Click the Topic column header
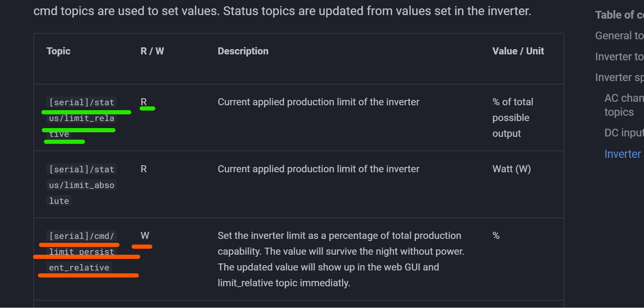This screenshot has height=308, width=644. pyautogui.click(x=58, y=51)
